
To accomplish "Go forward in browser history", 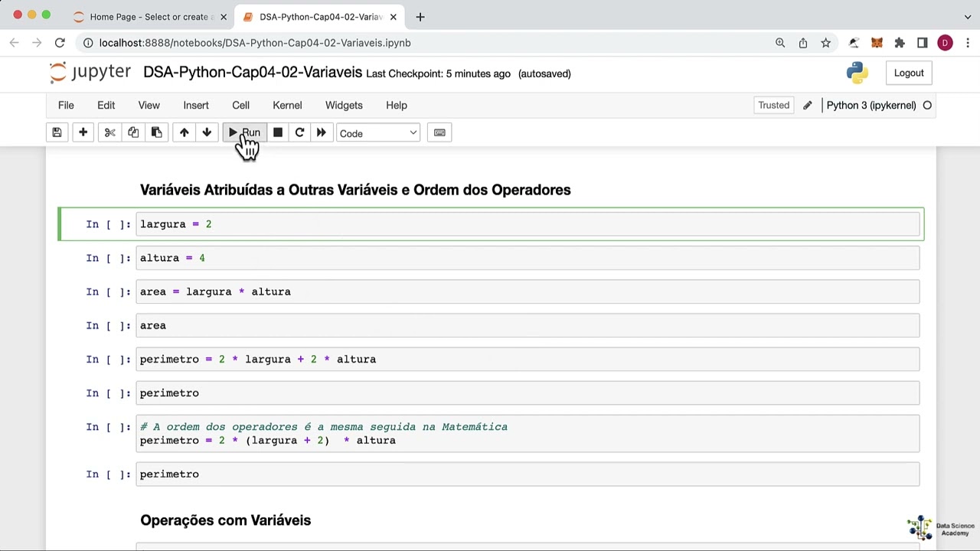I will click(x=37, y=43).
